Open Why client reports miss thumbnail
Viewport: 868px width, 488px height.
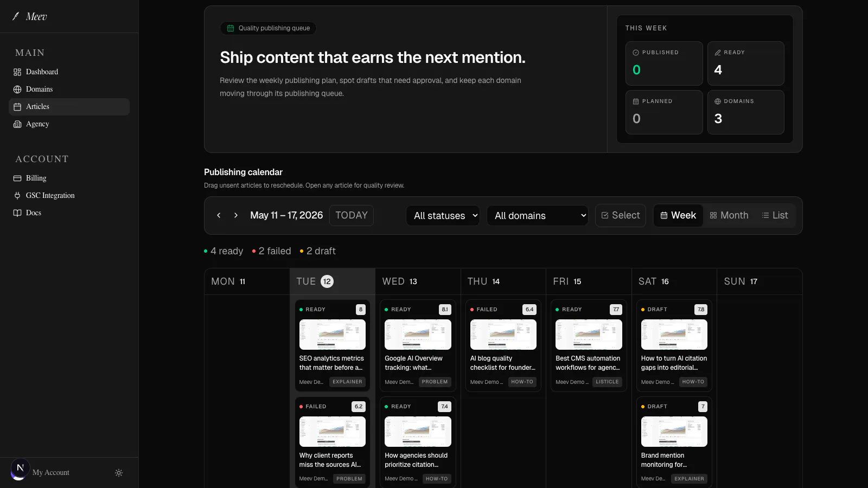pos(333,432)
